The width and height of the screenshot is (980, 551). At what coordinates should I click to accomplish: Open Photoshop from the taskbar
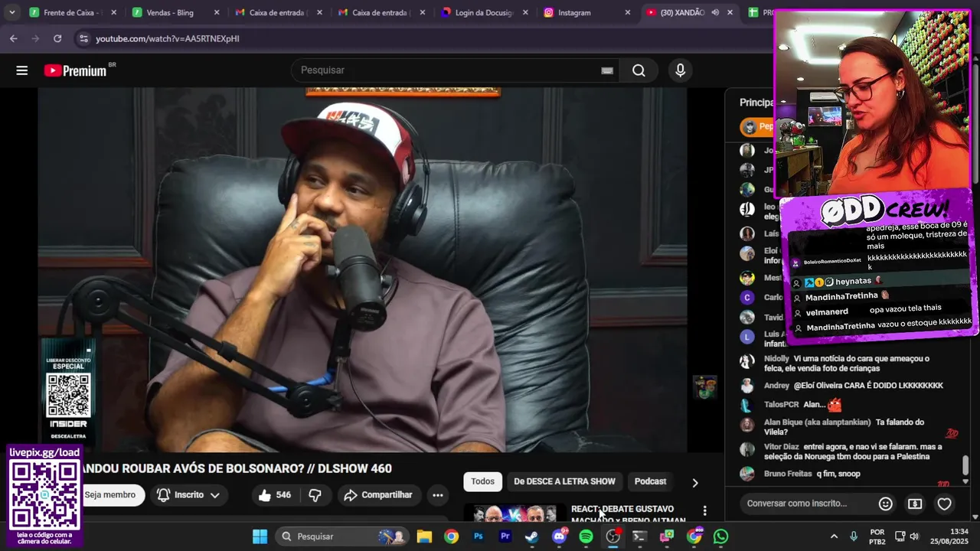tap(479, 536)
